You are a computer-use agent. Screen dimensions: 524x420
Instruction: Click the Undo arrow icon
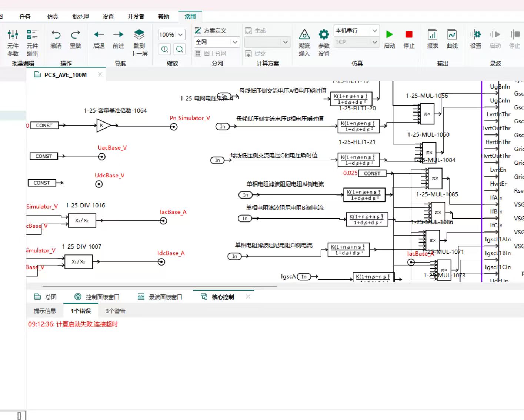point(56,35)
